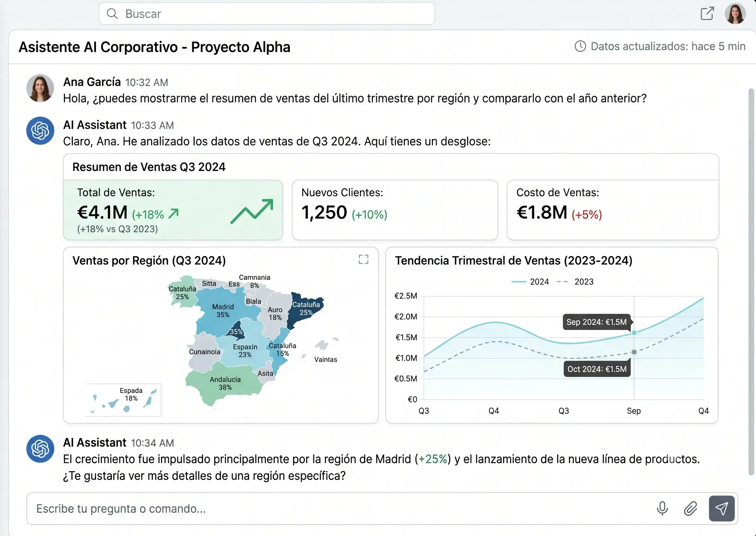Click the dark Cataluña 25% northeast region
Screen dimensions: 756x536
(x=306, y=308)
